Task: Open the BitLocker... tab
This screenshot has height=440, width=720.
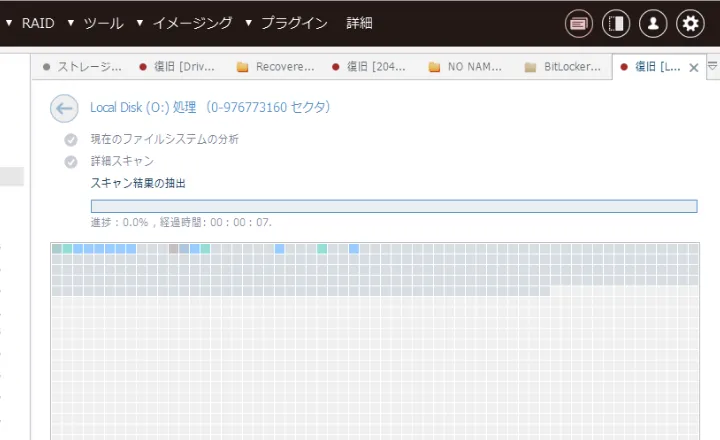Action: coord(563,67)
